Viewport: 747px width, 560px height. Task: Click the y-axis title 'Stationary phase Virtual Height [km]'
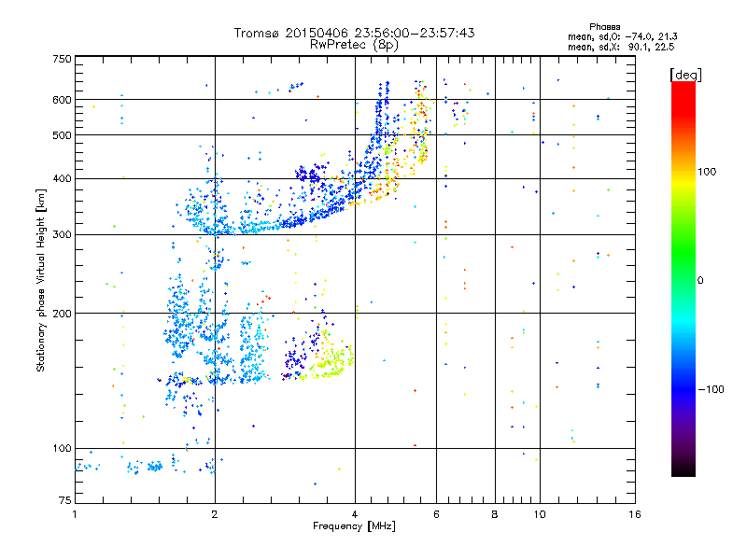click(x=40, y=280)
